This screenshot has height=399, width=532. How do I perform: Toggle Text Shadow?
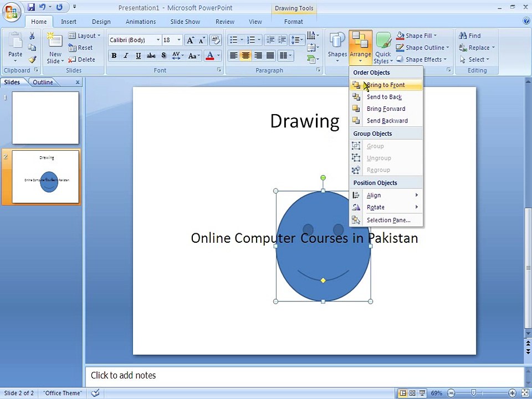[x=163, y=55]
